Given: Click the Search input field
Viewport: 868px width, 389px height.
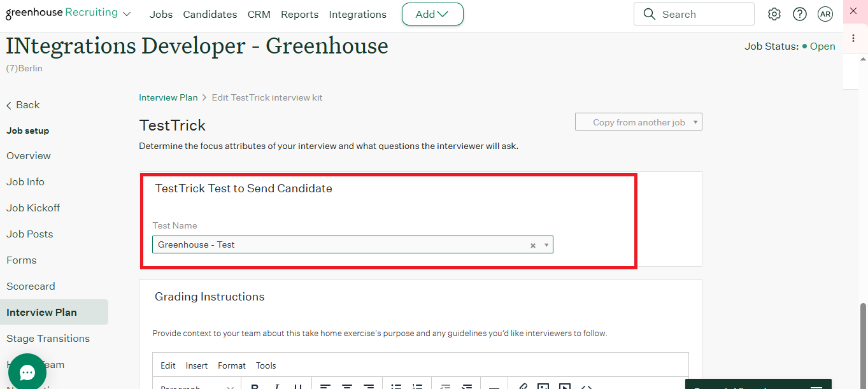Looking at the screenshot, I should pyautogui.click(x=694, y=14).
